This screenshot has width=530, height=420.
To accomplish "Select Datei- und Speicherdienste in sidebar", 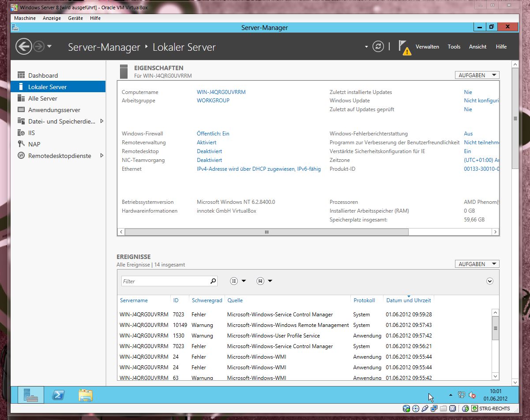I will 58,121.
